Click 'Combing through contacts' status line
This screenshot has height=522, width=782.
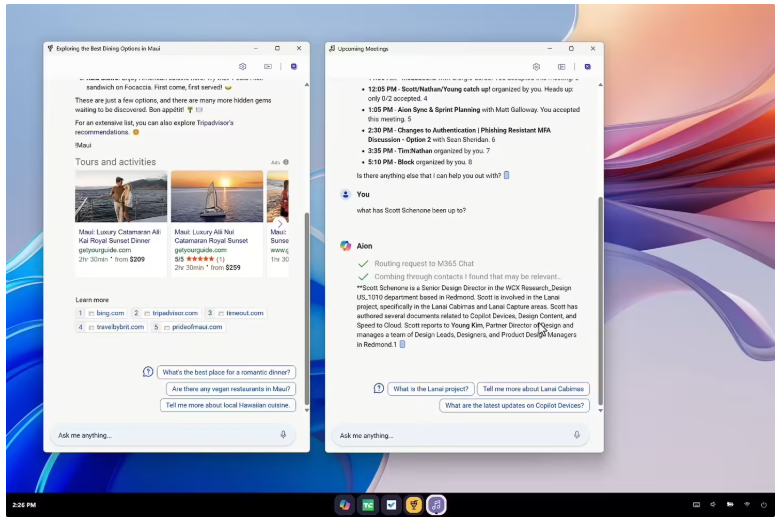pos(468,277)
